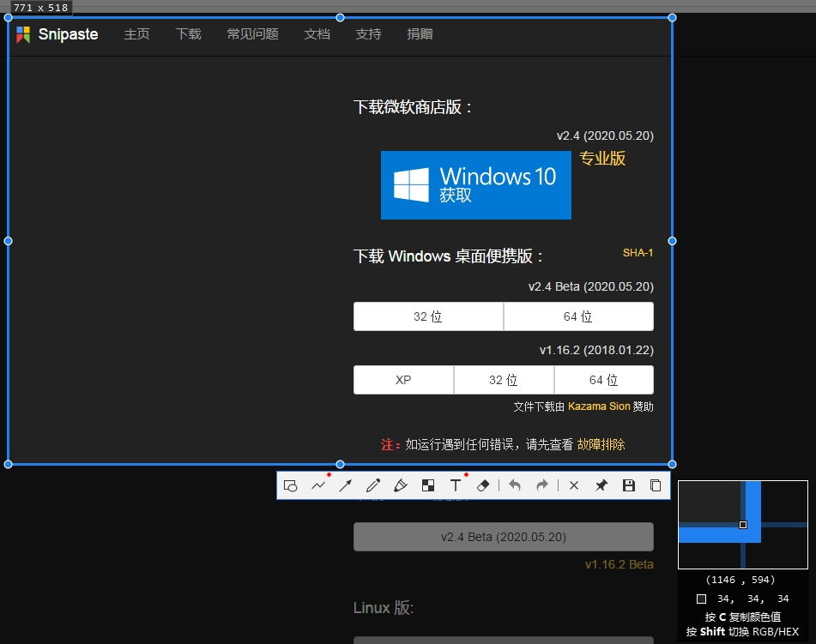
Task: Copy the snip to clipboard
Action: point(656,485)
